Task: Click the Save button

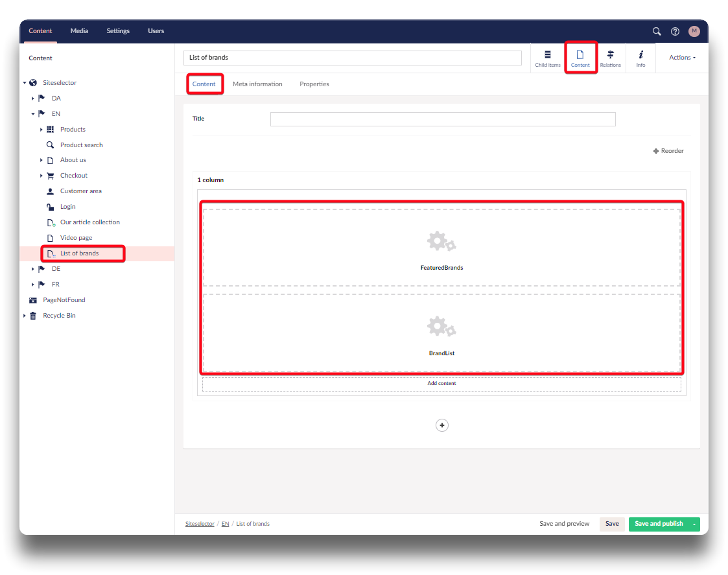Action: point(612,524)
